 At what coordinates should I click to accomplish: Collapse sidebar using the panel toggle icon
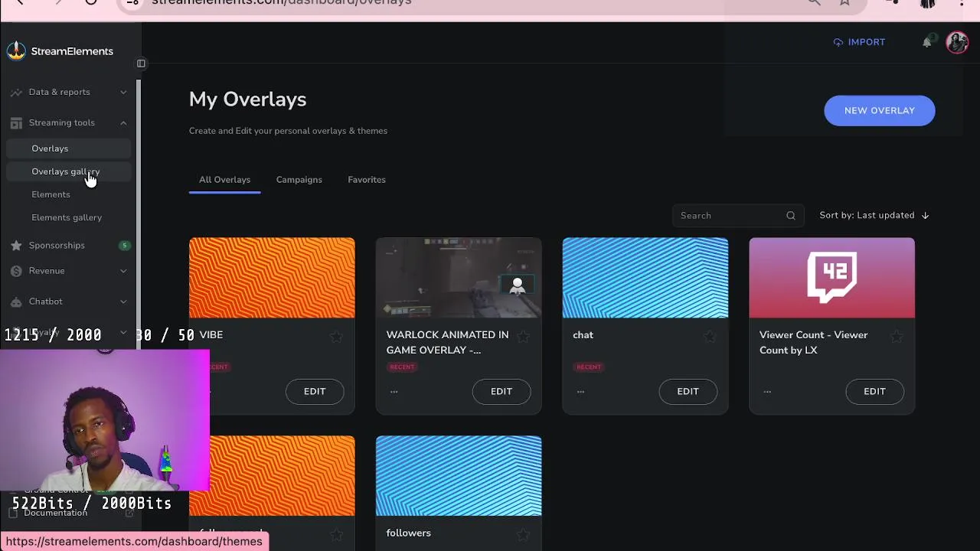[x=141, y=64]
